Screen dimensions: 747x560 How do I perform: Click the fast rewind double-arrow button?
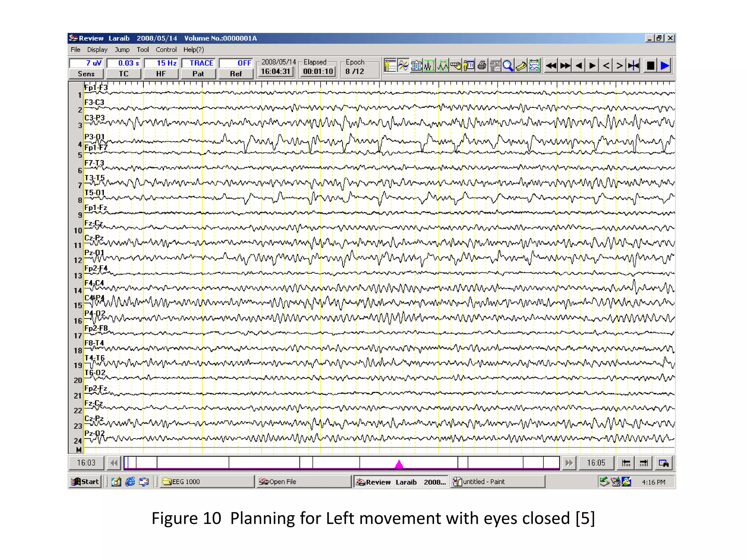(551, 66)
